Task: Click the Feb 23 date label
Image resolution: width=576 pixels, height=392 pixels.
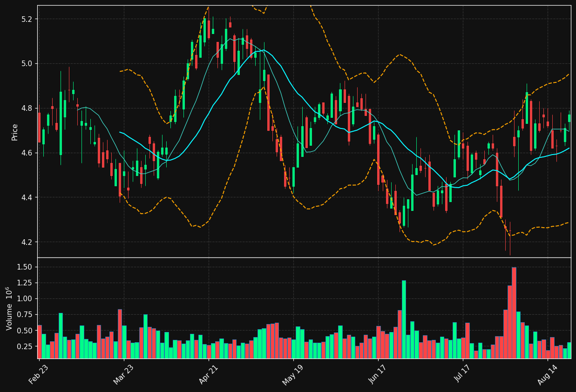Action: tap(38, 375)
